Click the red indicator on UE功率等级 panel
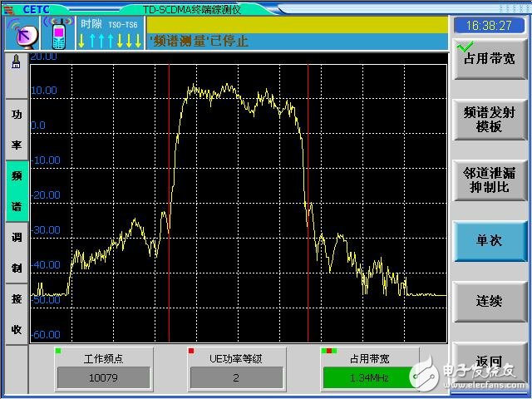 click(190, 351)
